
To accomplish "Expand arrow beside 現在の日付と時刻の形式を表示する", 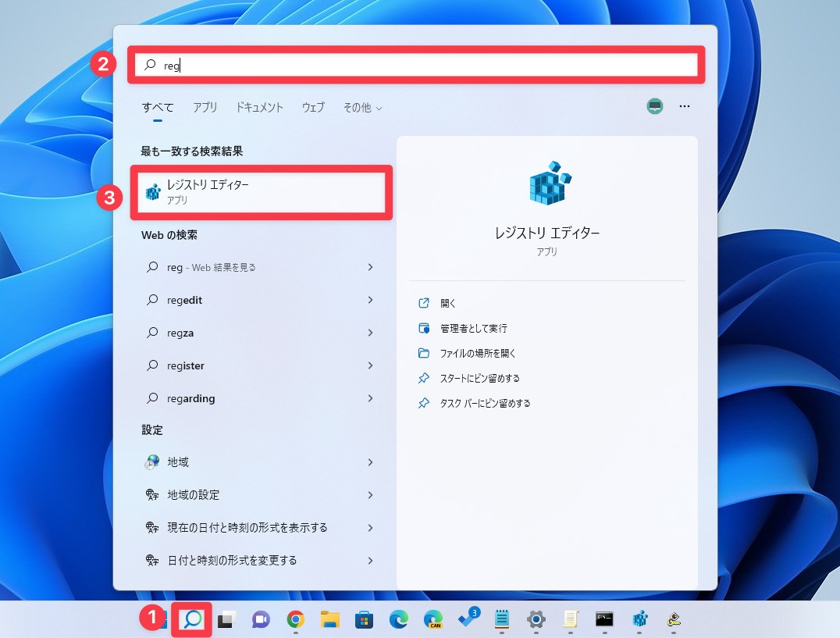I will 370,528.
